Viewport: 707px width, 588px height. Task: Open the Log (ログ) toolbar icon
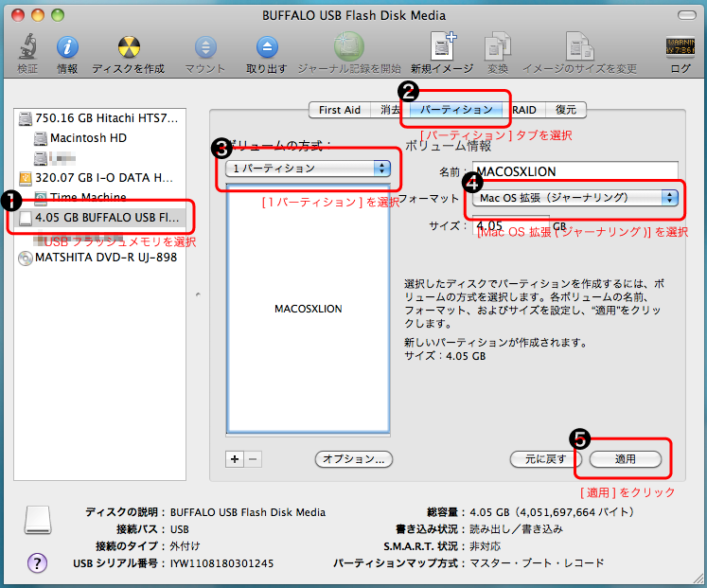click(680, 46)
